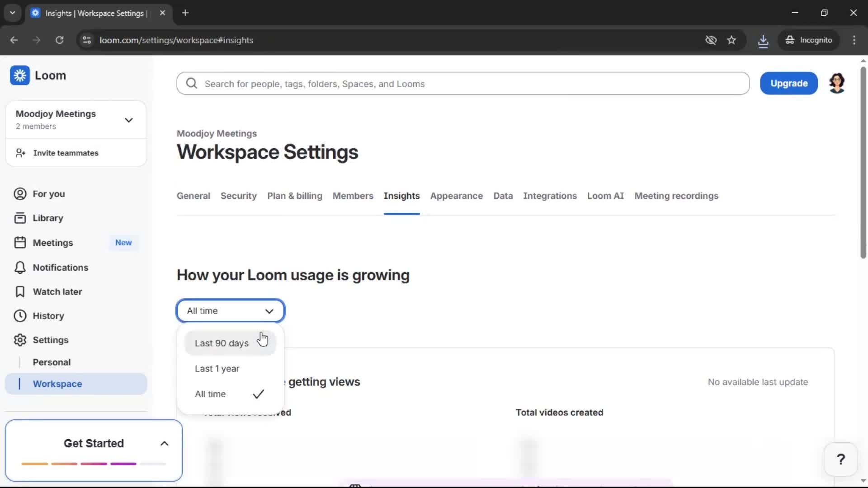Open the Meeting recordings tab
Viewport: 868px width, 488px height.
tap(676, 196)
